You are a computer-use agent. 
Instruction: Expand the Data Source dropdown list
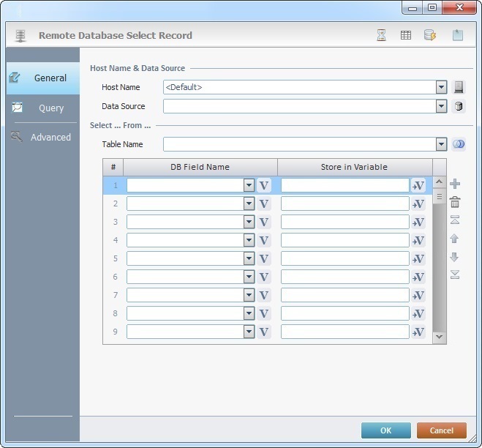point(441,106)
